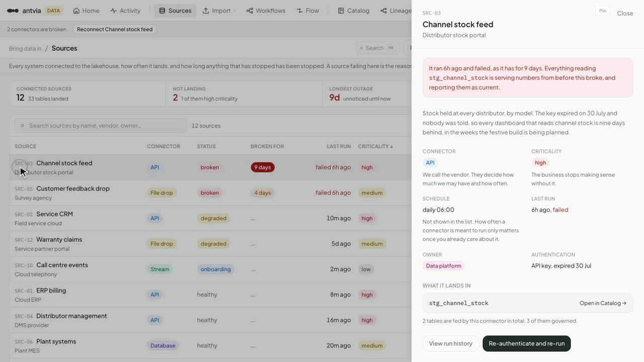
Task: Open View run history
Action: pos(450,343)
